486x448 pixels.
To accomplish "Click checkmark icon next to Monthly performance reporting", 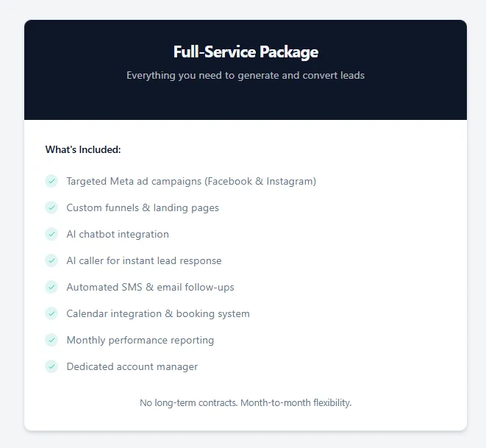I will tap(51, 340).
